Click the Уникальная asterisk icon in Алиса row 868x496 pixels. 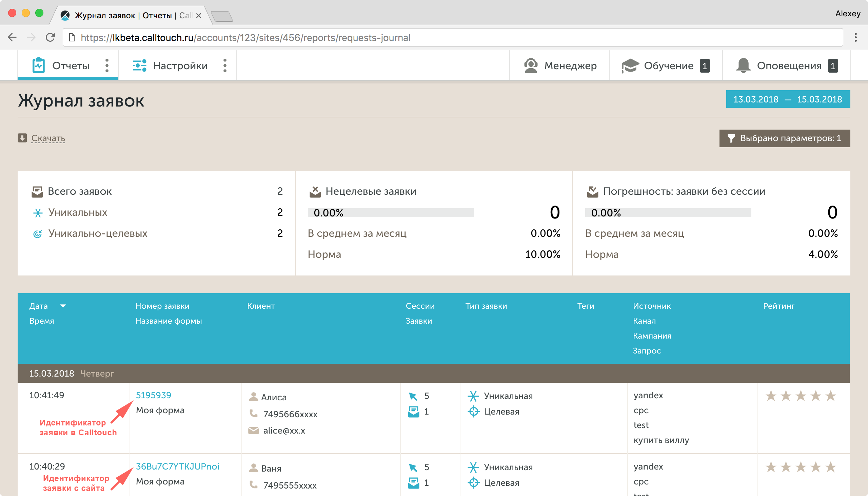point(473,396)
